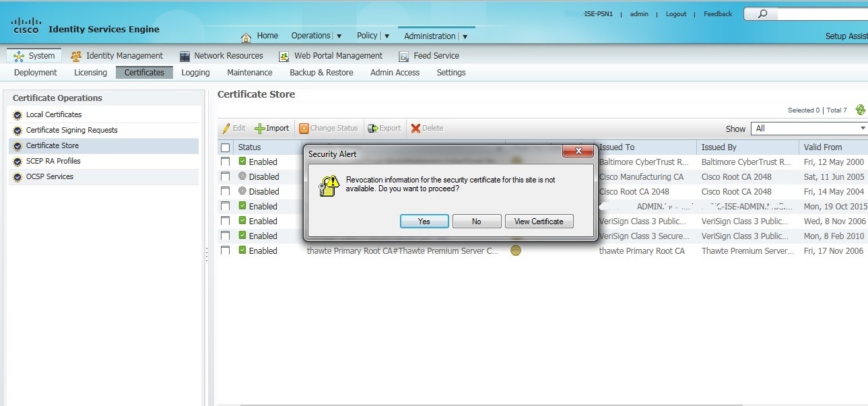Open the Maintenance tab
The width and height of the screenshot is (868, 406).
pyautogui.click(x=250, y=73)
